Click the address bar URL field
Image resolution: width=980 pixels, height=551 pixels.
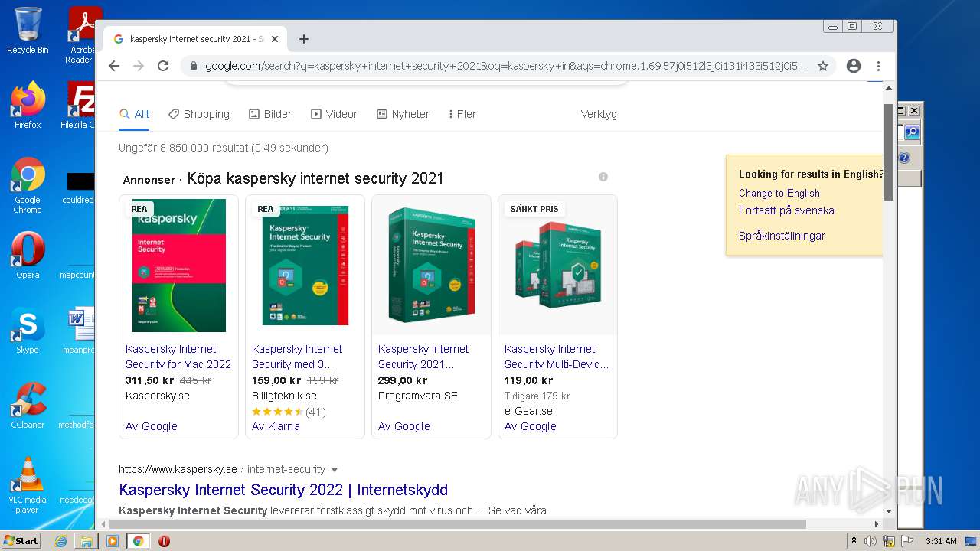point(505,66)
